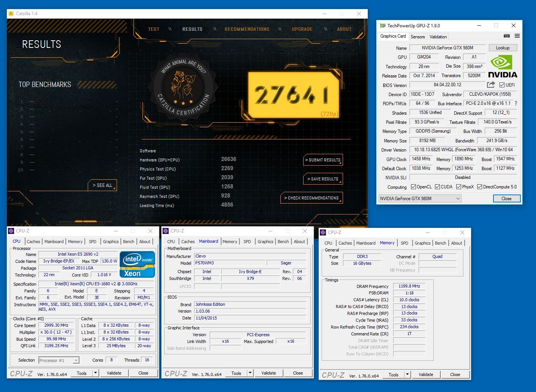Screen dimensions: 536x392
Task: Click the GPU Clock value 1458 MHz
Action: click(421, 159)
